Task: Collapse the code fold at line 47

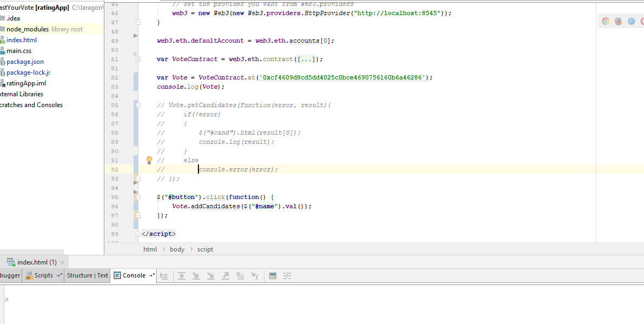Action: click(138, 22)
